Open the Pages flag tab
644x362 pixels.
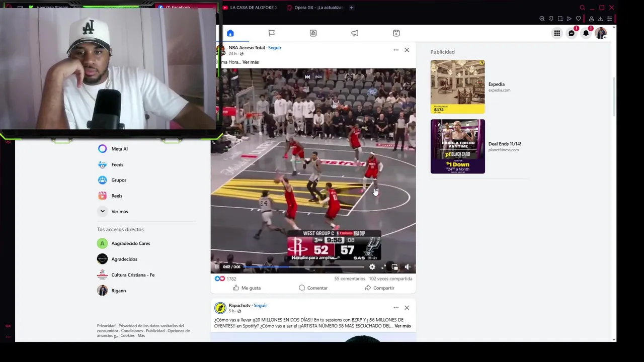[x=272, y=33]
